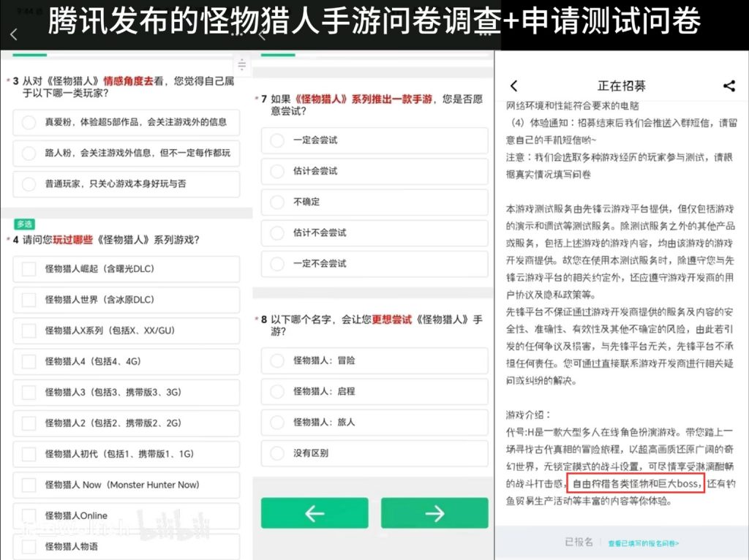Check 怪物猎人Online option
The image size is (749, 560).
pyautogui.click(x=126, y=515)
